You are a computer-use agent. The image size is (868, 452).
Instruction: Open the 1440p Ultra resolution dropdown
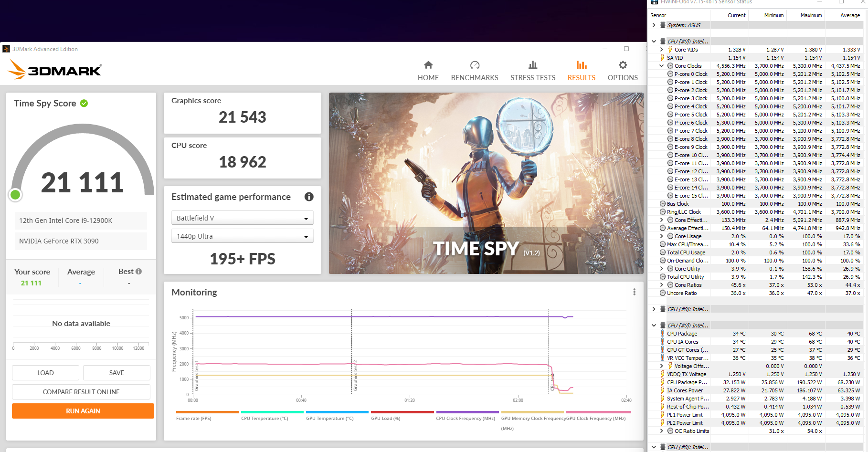pos(243,236)
